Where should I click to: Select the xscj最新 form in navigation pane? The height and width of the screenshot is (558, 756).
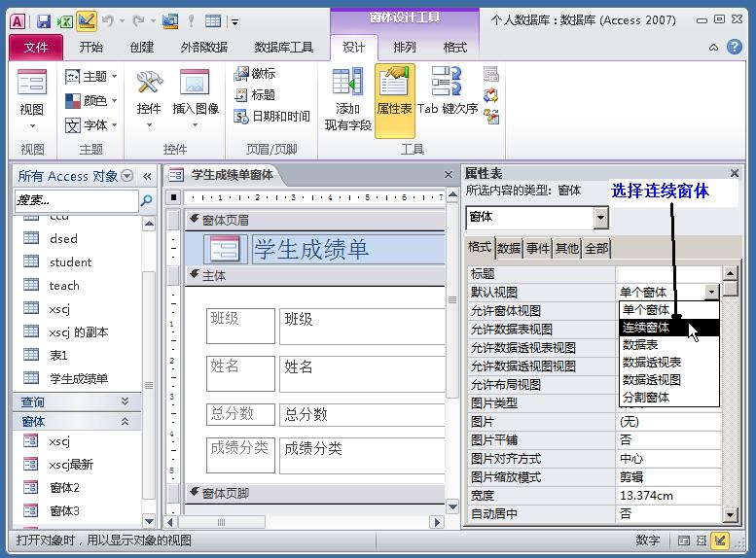[71, 465]
